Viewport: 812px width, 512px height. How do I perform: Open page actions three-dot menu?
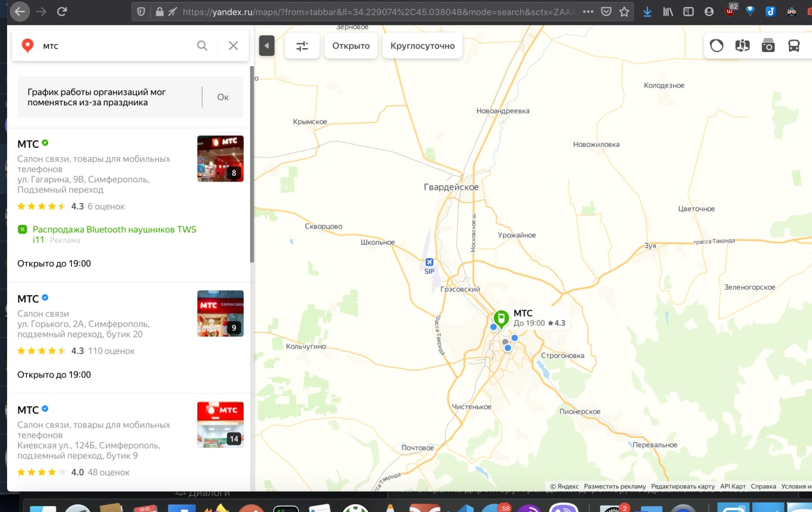(587, 11)
